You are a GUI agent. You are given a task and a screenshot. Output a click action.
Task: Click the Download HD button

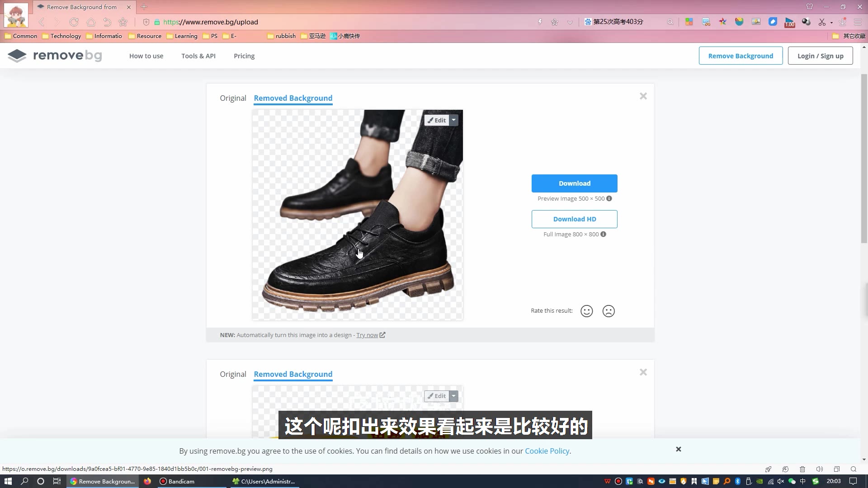point(574,219)
